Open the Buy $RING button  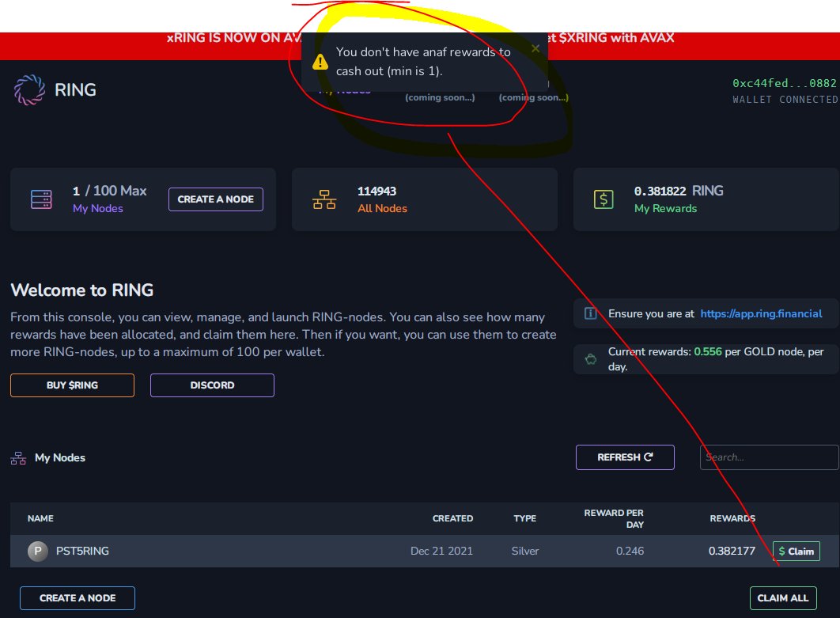tap(72, 385)
